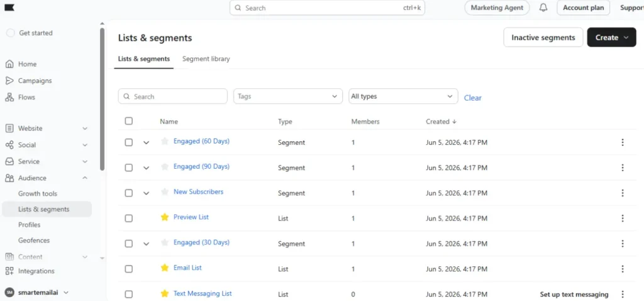Check the Engaged (90 Days) row checkbox

pos(129,168)
